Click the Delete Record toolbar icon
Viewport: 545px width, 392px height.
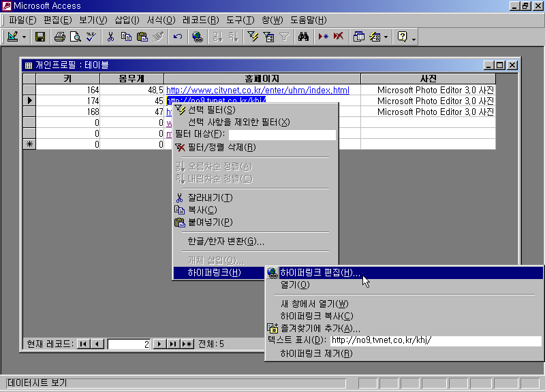point(338,37)
